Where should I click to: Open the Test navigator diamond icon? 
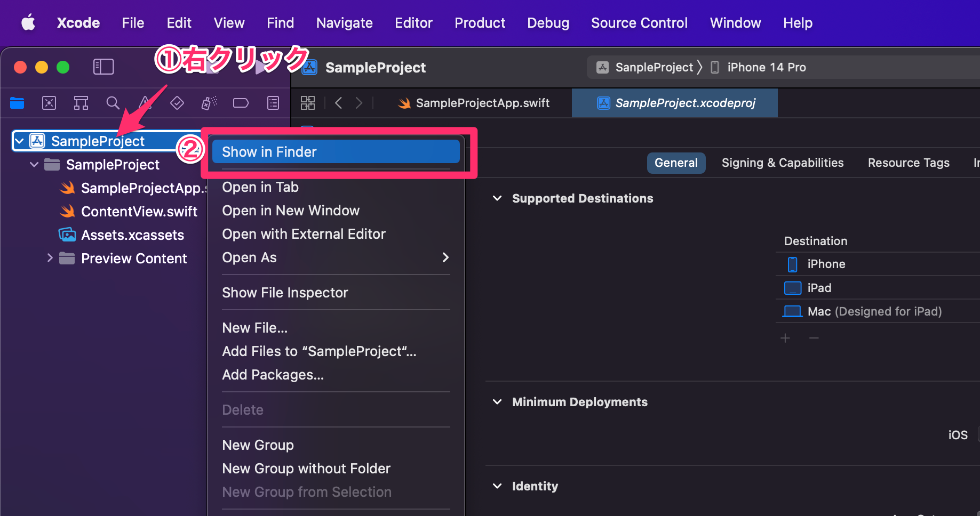177,103
